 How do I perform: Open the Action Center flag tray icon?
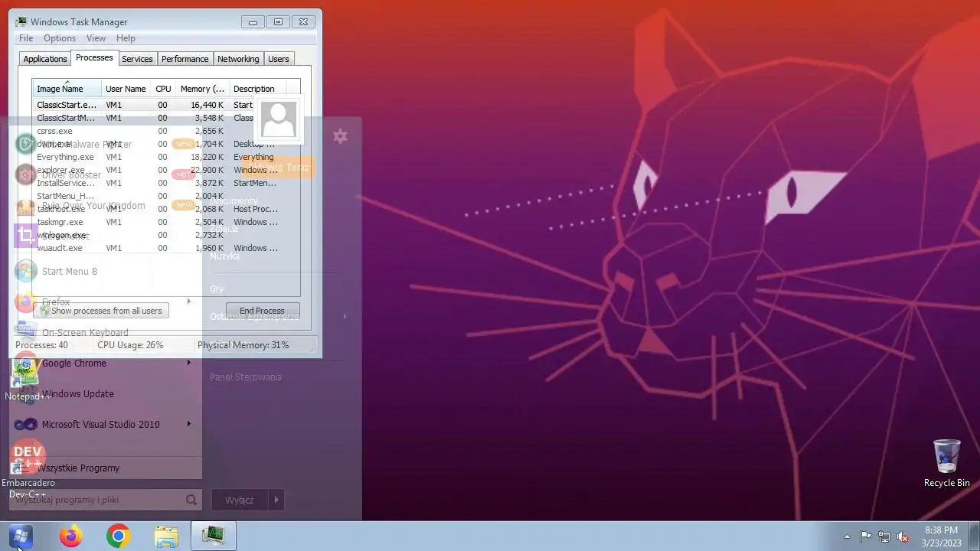865,536
